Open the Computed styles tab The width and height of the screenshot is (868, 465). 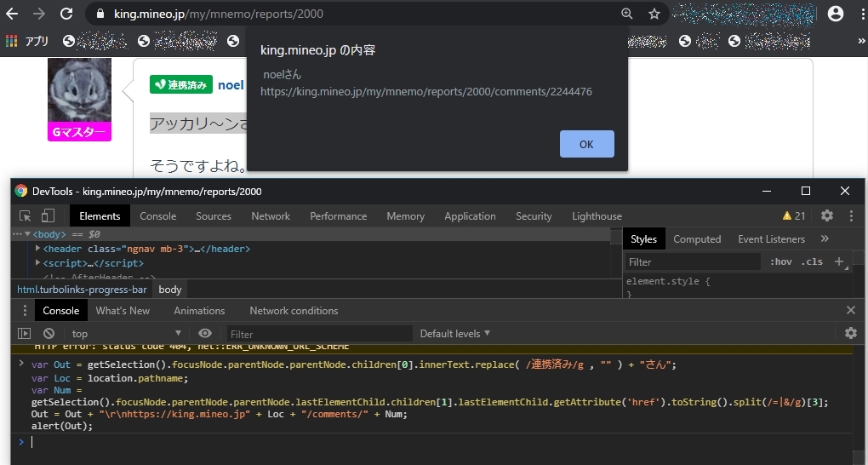pos(696,239)
